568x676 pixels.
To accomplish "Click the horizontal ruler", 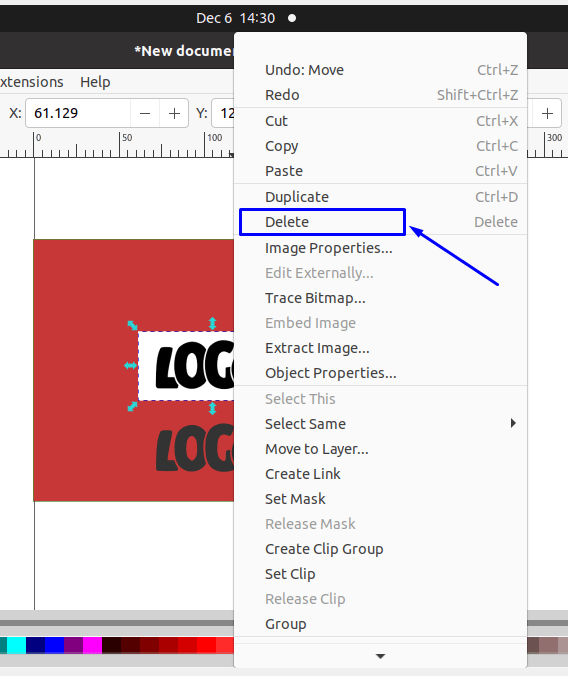I will pyautogui.click(x=117, y=144).
